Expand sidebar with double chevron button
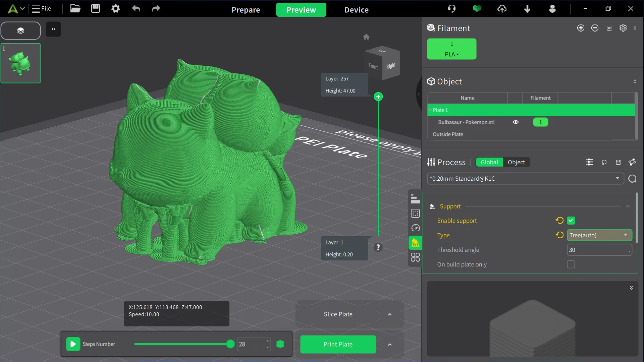 [x=53, y=29]
